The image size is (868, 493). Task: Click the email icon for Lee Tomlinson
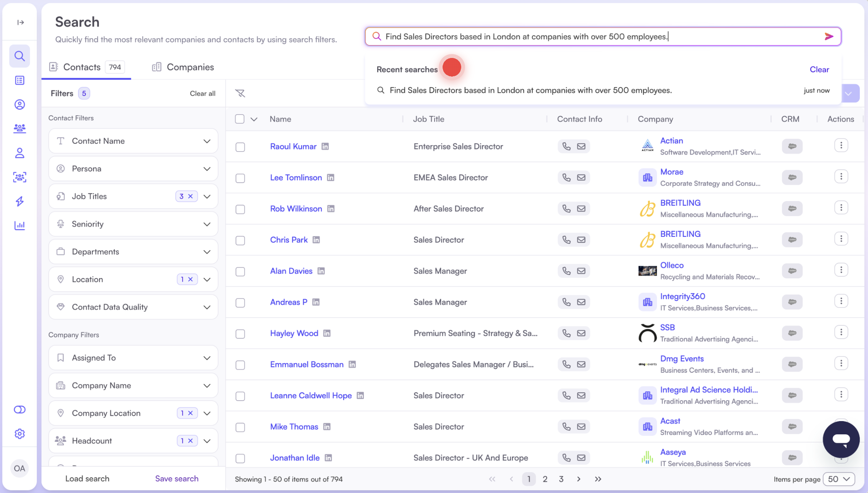pyautogui.click(x=581, y=177)
